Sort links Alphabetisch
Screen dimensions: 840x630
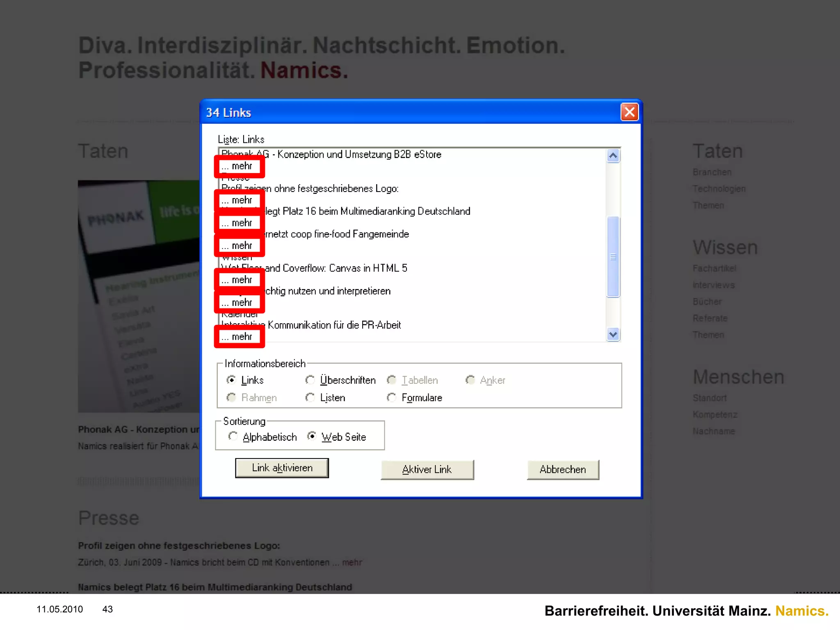tap(262, 437)
